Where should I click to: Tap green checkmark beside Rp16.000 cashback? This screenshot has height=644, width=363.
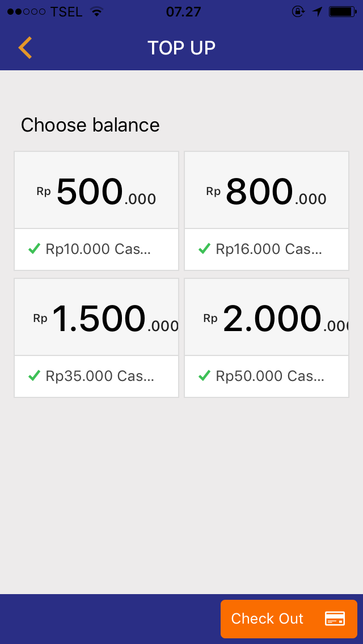click(204, 249)
